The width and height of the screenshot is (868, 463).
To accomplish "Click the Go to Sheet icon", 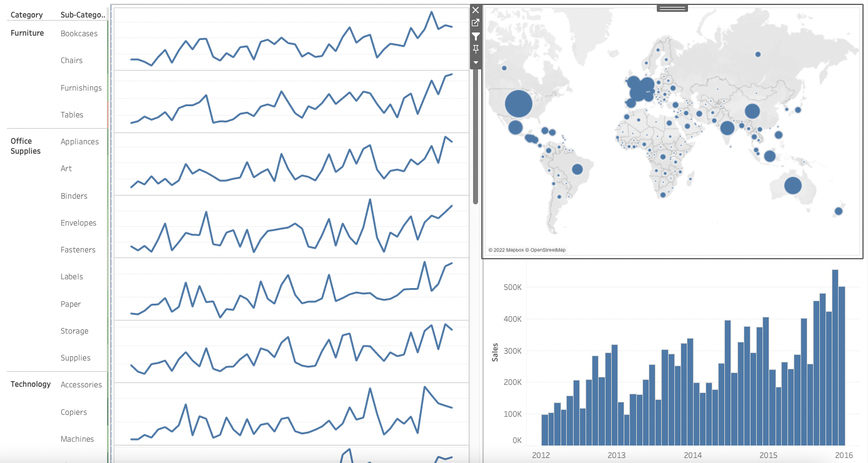I will 476,23.
